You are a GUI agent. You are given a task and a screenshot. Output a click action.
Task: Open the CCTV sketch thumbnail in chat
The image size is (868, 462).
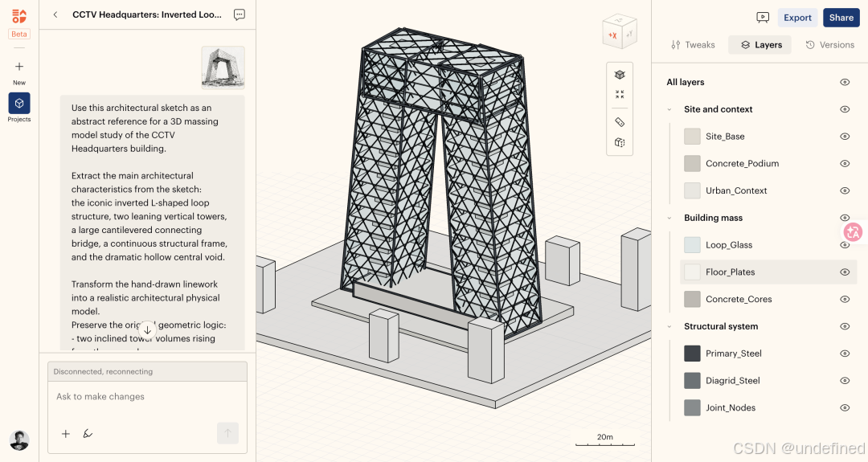[223, 68]
